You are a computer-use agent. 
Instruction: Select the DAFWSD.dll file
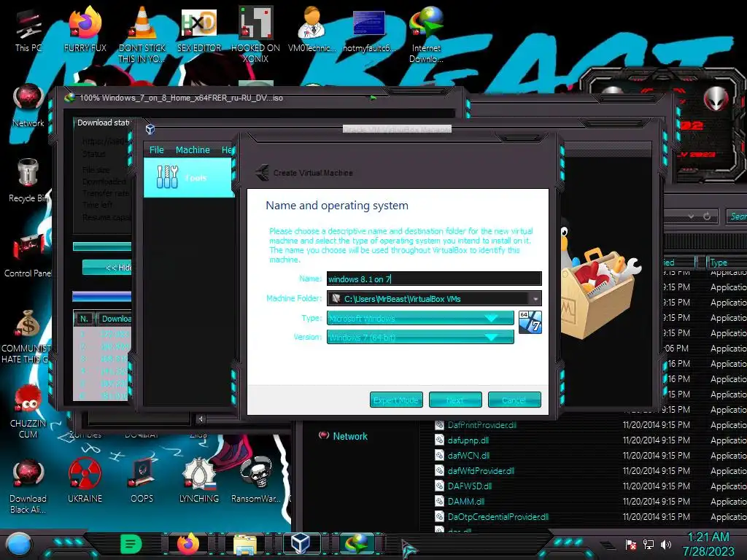click(x=469, y=486)
